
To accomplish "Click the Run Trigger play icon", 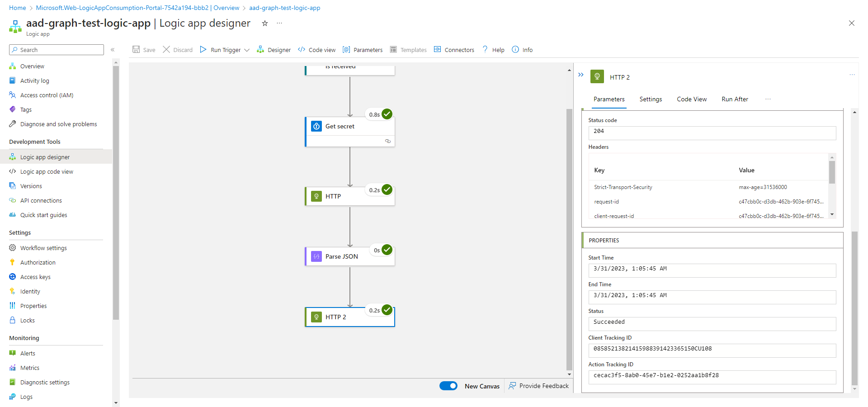I will (203, 49).
